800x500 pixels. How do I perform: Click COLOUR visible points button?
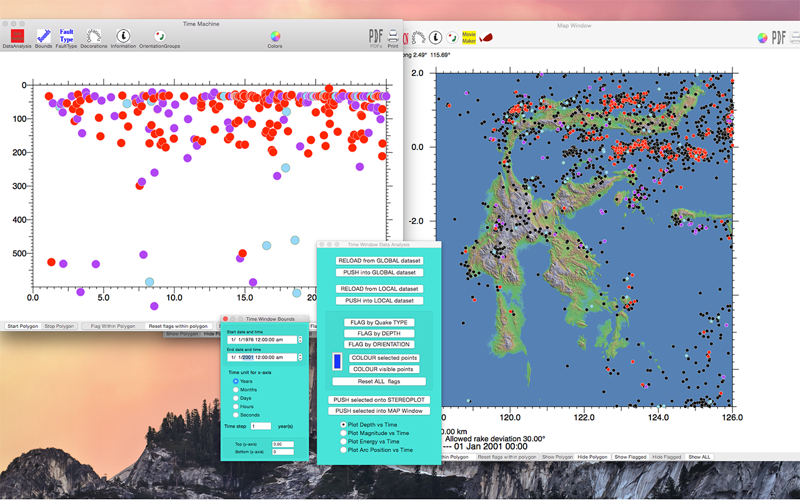click(384, 369)
